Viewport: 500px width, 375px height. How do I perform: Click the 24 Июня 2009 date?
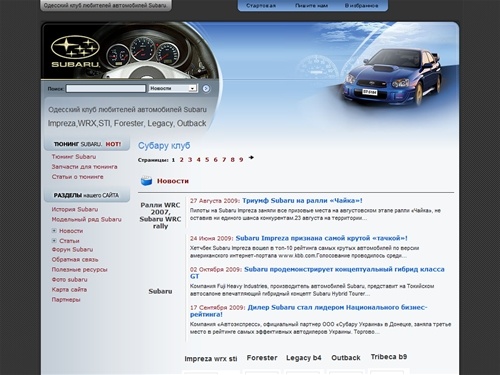point(211,238)
